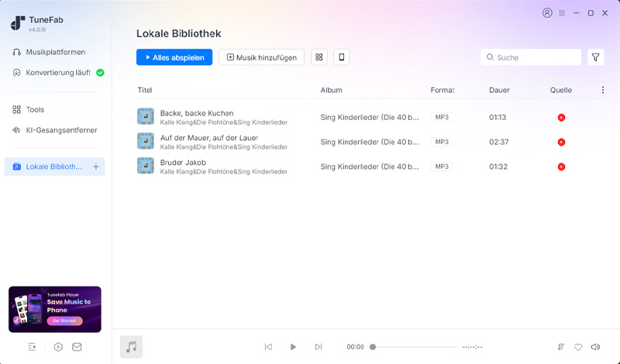Switch to grid view layout
This screenshot has width=620, height=364.
[x=319, y=57]
